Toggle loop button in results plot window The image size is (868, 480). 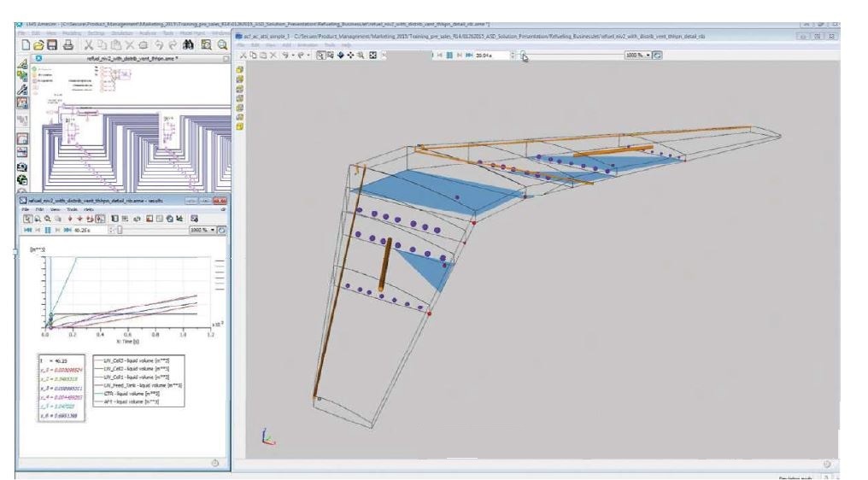(x=222, y=230)
